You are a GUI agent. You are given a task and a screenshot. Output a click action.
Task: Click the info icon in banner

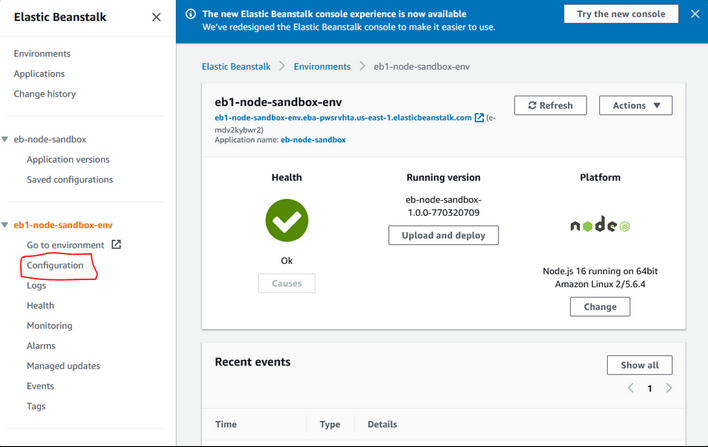[x=191, y=15]
